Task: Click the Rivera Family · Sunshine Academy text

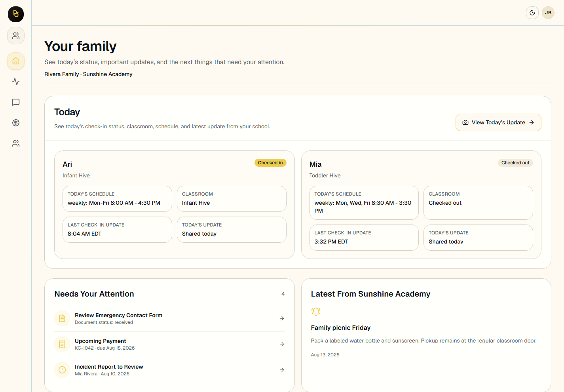Action: pyautogui.click(x=88, y=74)
